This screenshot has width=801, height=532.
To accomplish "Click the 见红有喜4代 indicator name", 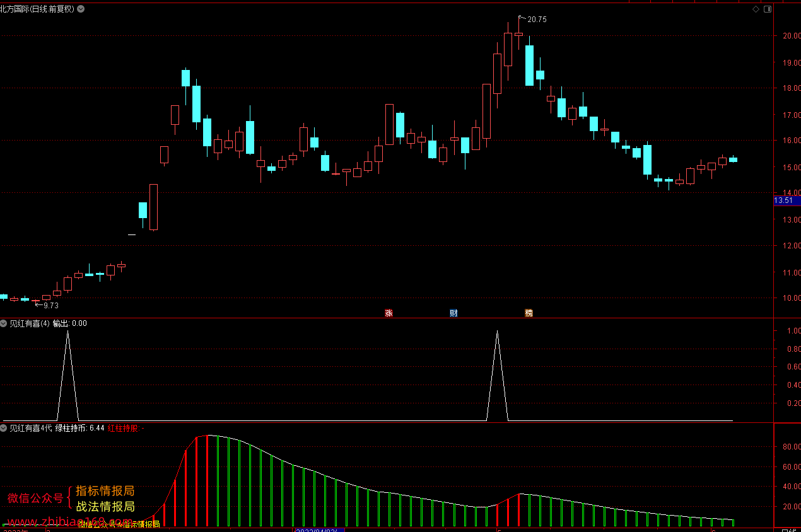I will (x=31, y=429).
